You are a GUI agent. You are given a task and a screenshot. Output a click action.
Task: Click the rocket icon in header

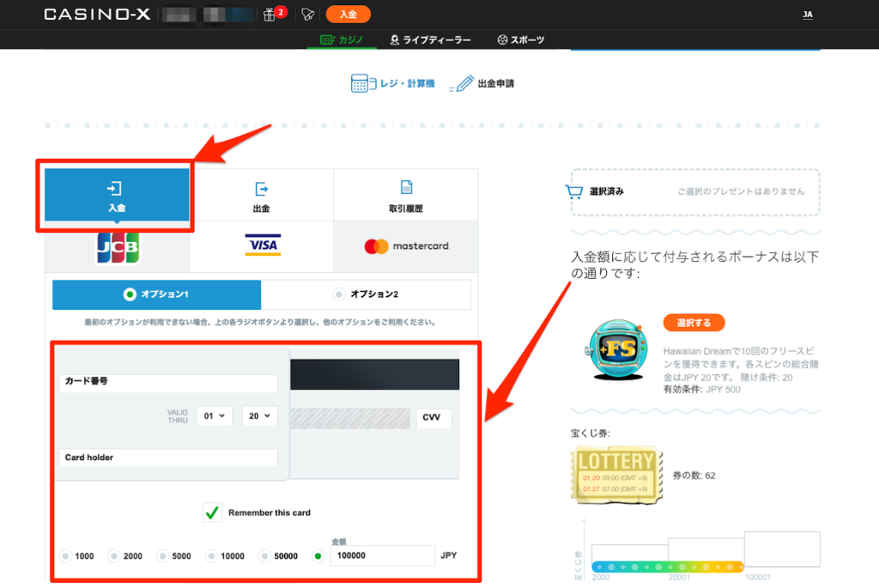coord(307,15)
